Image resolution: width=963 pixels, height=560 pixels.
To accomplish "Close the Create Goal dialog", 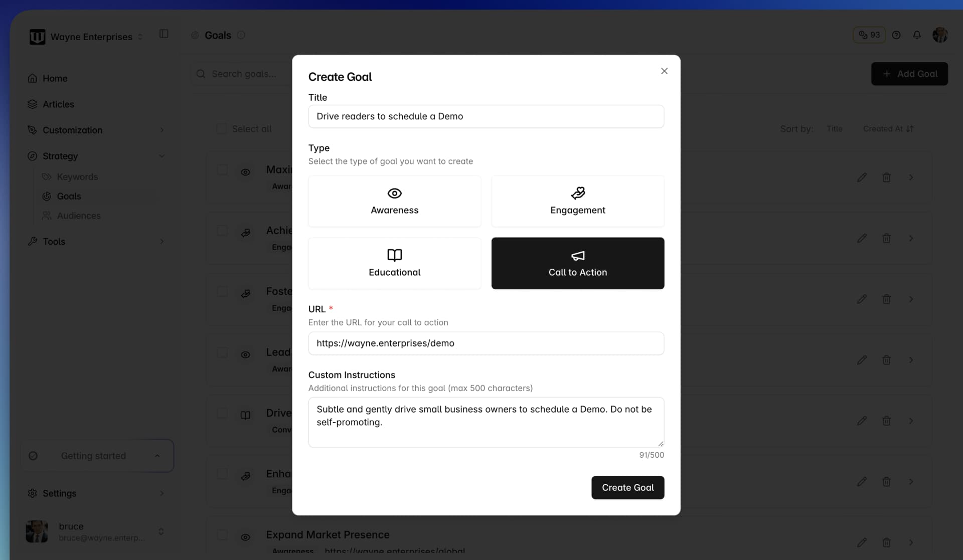I will pos(664,71).
